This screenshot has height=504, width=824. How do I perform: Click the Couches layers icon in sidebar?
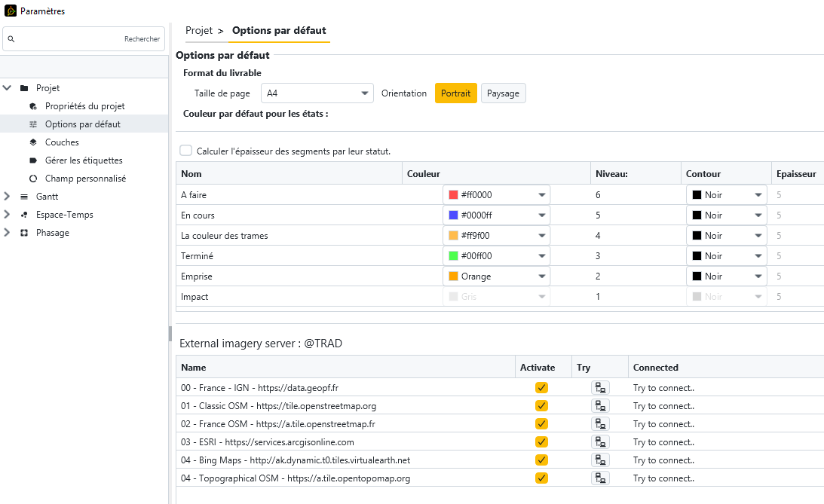(x=33, y=142)
